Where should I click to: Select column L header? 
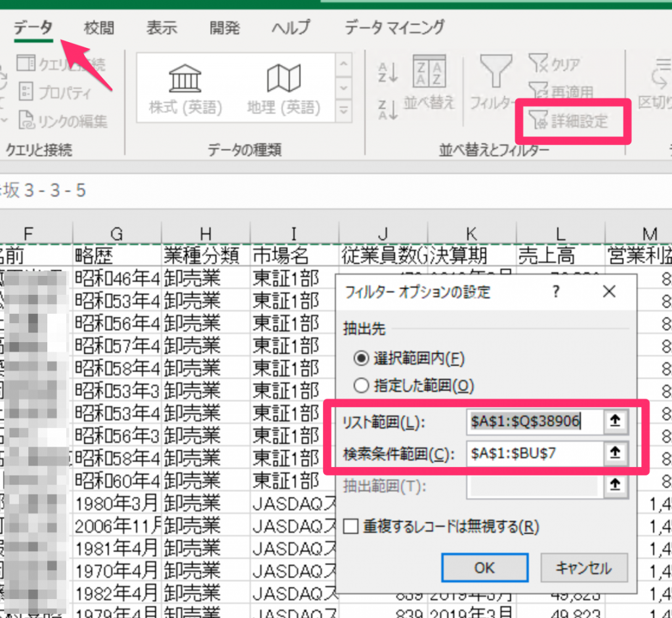click(560, 234)
